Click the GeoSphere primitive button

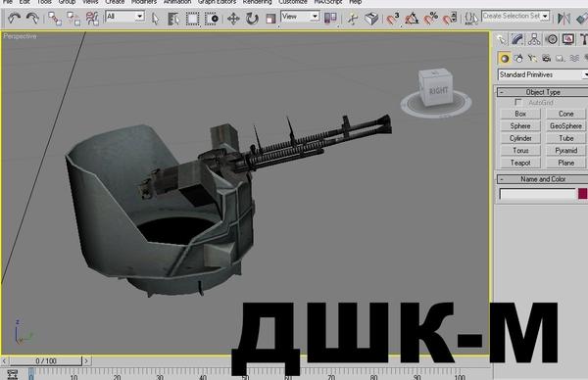click(x=565, y=126)
